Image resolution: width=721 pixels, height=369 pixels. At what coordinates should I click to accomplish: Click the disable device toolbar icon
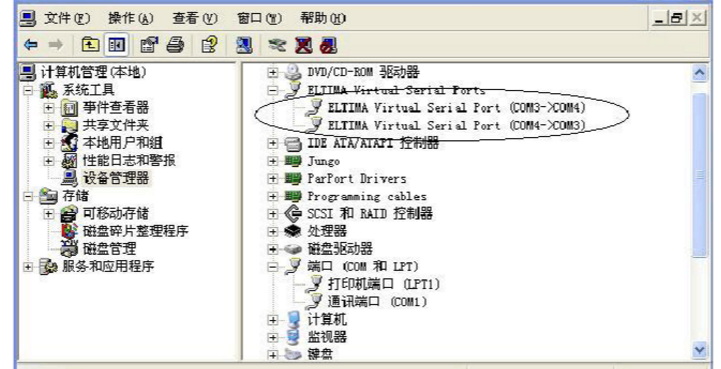click(328, 45)
